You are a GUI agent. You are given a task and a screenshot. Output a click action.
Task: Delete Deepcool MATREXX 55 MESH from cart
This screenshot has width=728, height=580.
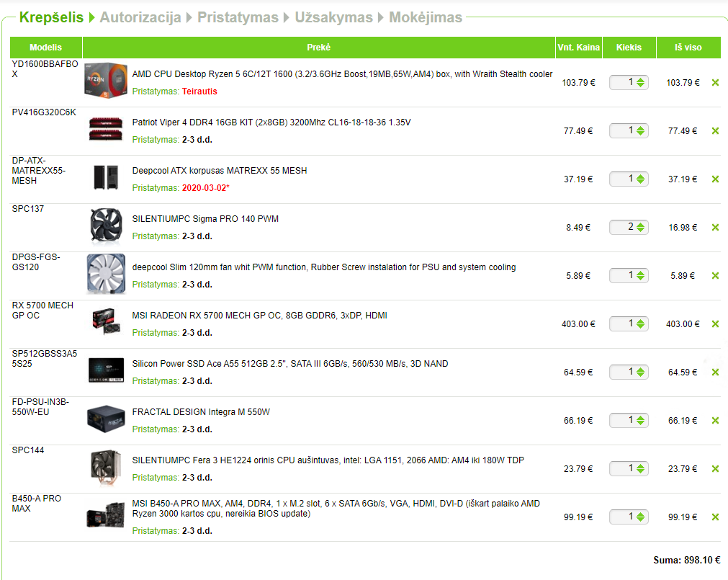point(715,179)
